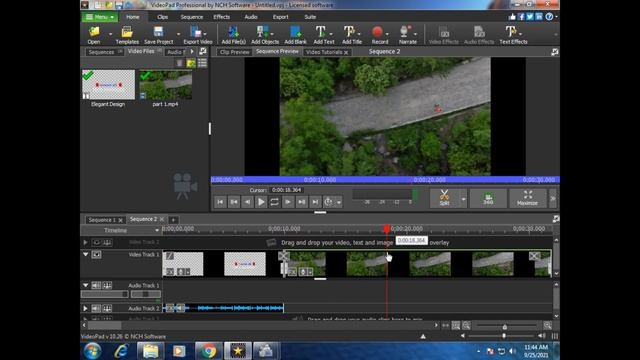
Task: Switch the bin to list view icon
Action: (202, 63)
